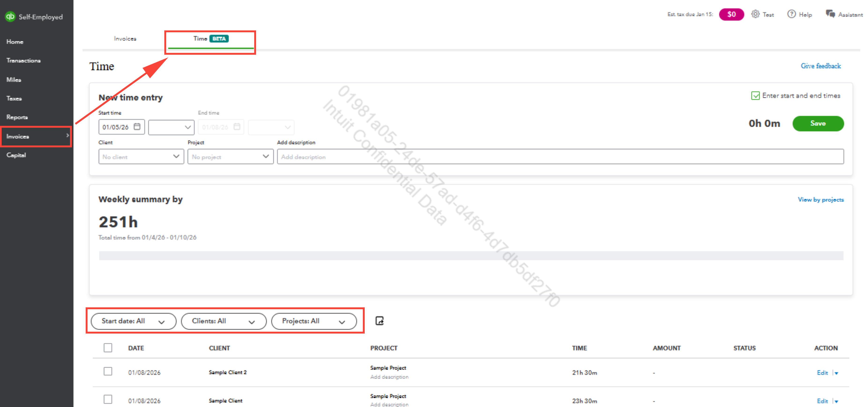The image size is (868, 407).
Task: Open the Assistant chat icon
Action: click(x=830, y=14)
